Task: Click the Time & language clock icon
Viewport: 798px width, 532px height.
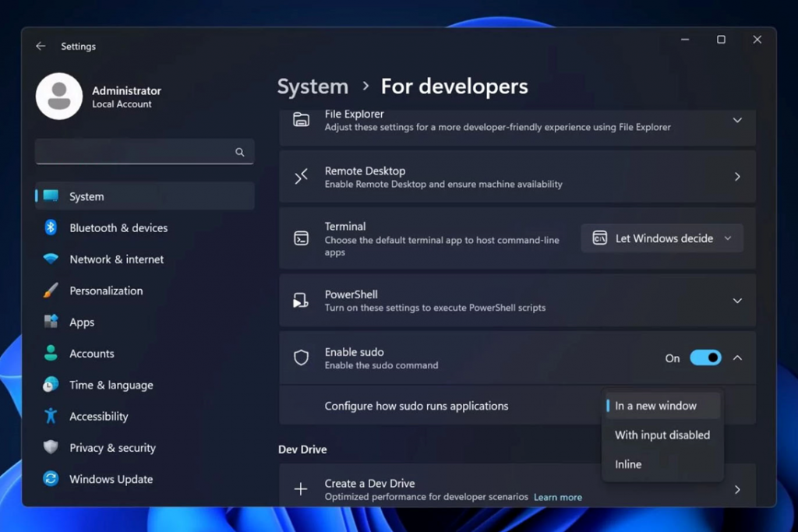Action: pyautogui.click(x=51, y=385)
